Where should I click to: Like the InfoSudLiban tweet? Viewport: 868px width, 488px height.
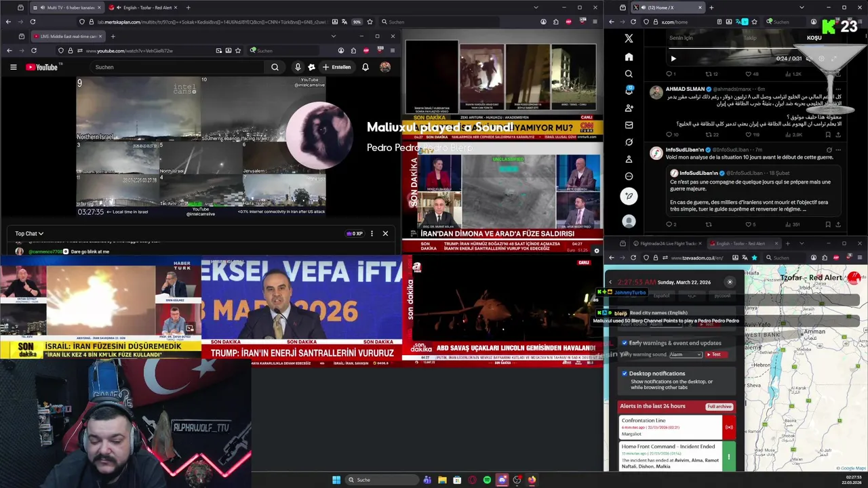(x=749, y=224)
